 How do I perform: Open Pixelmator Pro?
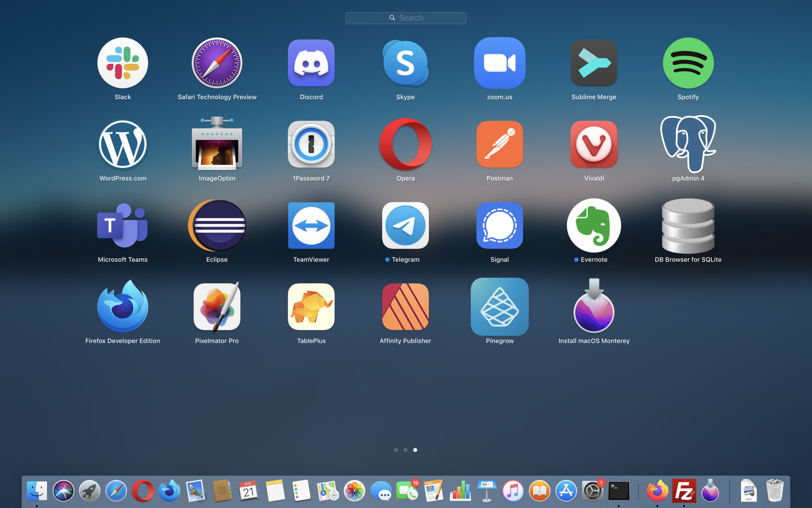pyautogui.click(x=217, y=307)
